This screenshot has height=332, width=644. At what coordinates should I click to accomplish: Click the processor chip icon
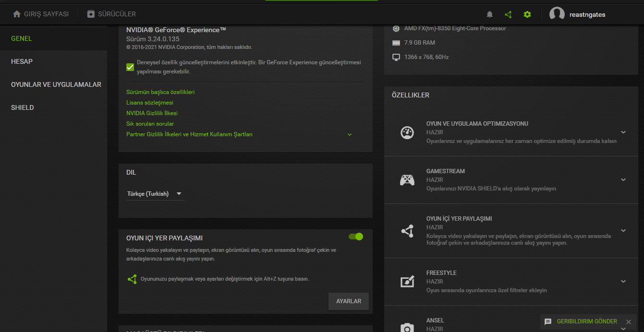pos(396,28)
